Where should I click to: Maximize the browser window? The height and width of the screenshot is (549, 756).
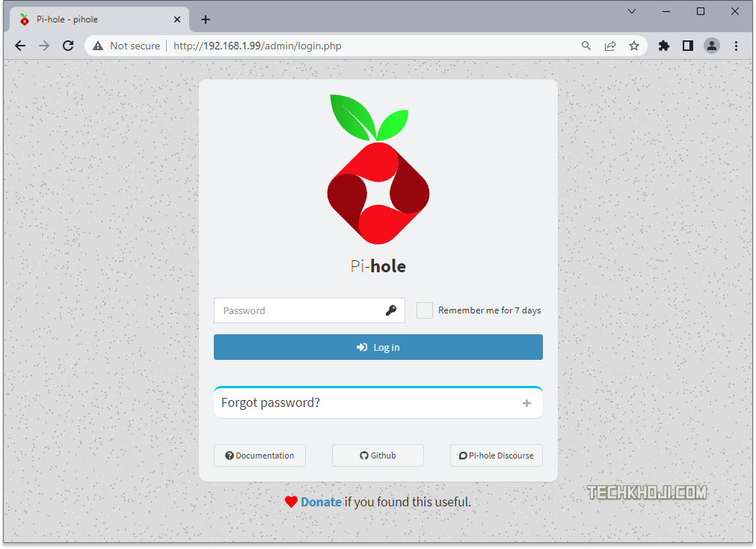pyautogui.click(x=701, y=11)
